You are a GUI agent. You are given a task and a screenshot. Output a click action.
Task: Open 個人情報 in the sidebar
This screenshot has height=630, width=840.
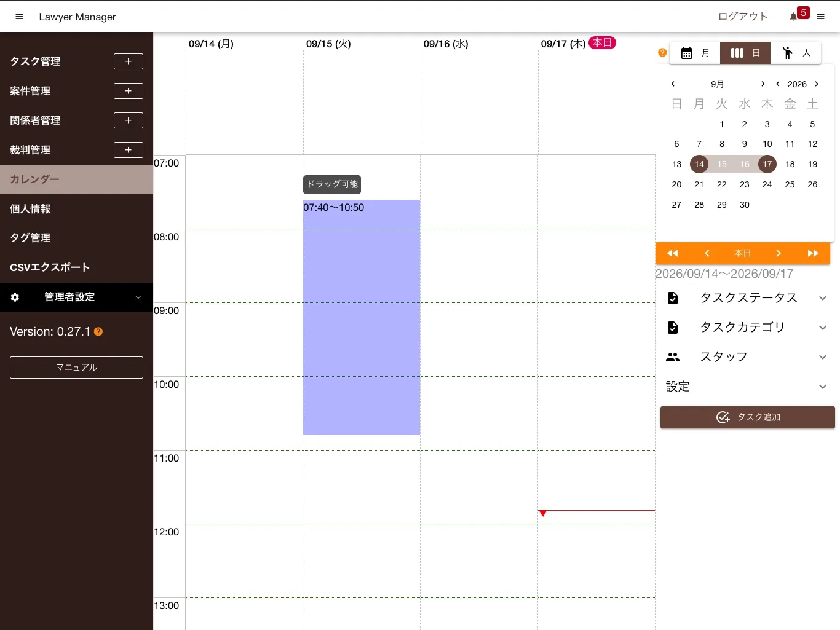pyautogui.click(x=76, y=209)
